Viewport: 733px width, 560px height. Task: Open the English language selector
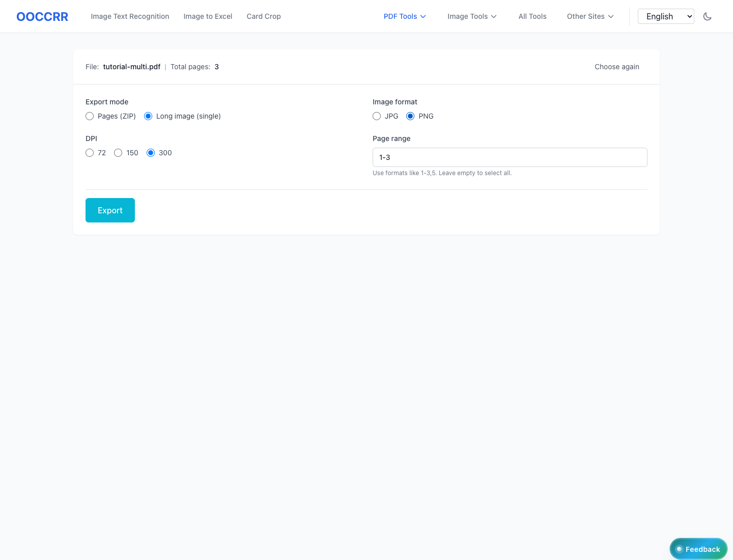pyautogui.click(x=665, y=16)
